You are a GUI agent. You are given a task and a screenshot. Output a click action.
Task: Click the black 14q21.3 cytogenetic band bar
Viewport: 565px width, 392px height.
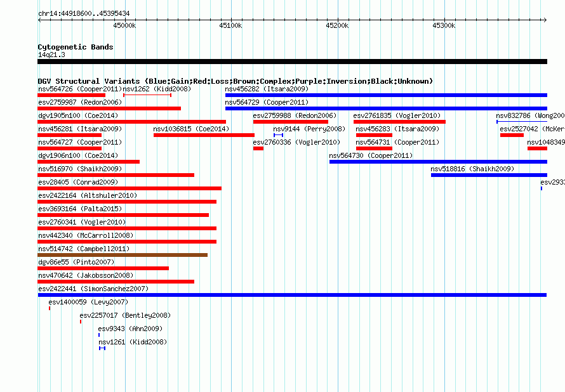pyautogui.click(x=292, y=62)
